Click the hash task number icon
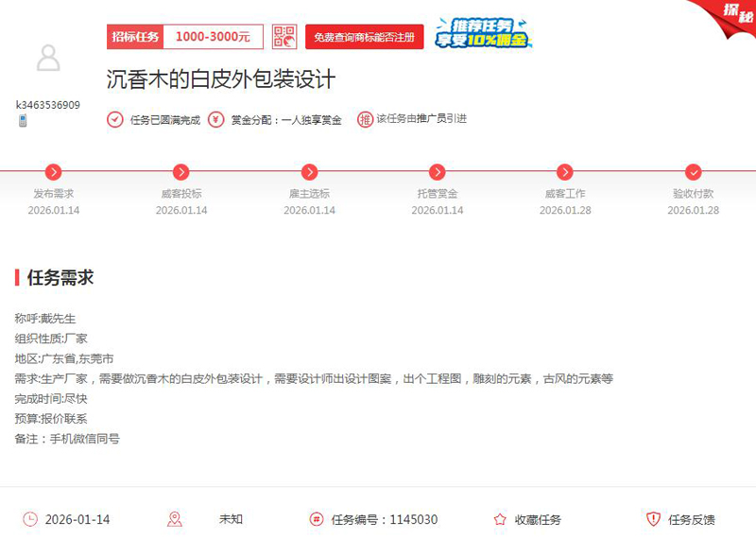Viewport: 756px width, 539px height. click(x=317, y=519)
